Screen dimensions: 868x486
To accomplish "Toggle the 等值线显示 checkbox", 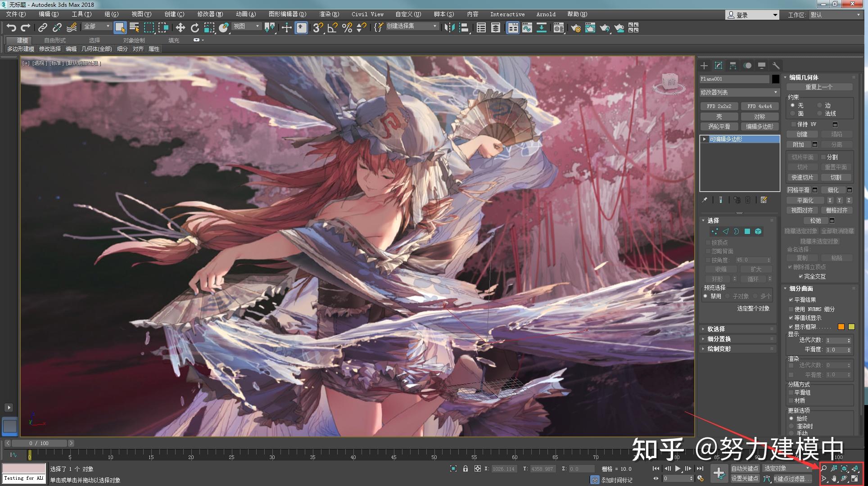I will click(x=791, y=318).
